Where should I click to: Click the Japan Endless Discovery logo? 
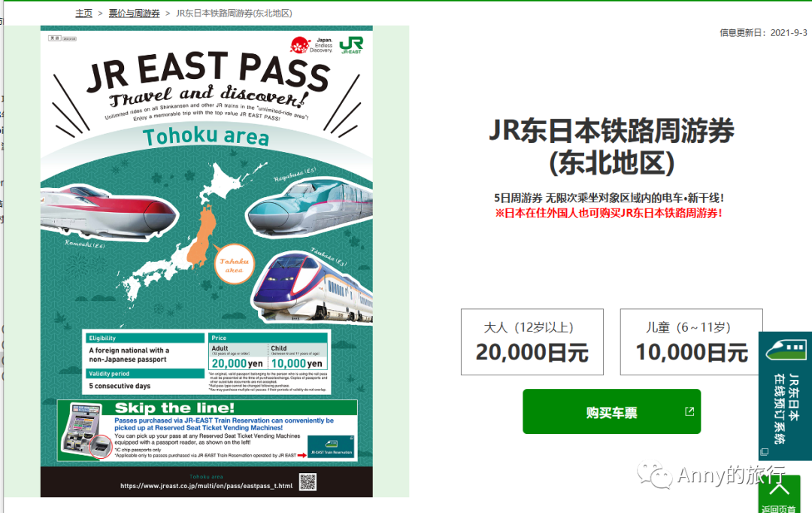point(311,45)
